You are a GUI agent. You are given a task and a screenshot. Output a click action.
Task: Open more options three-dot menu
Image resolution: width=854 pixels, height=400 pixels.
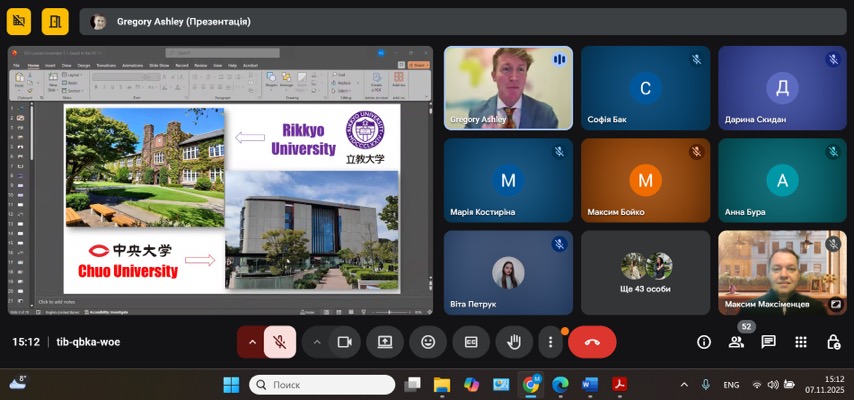click(x=550, y=342)
